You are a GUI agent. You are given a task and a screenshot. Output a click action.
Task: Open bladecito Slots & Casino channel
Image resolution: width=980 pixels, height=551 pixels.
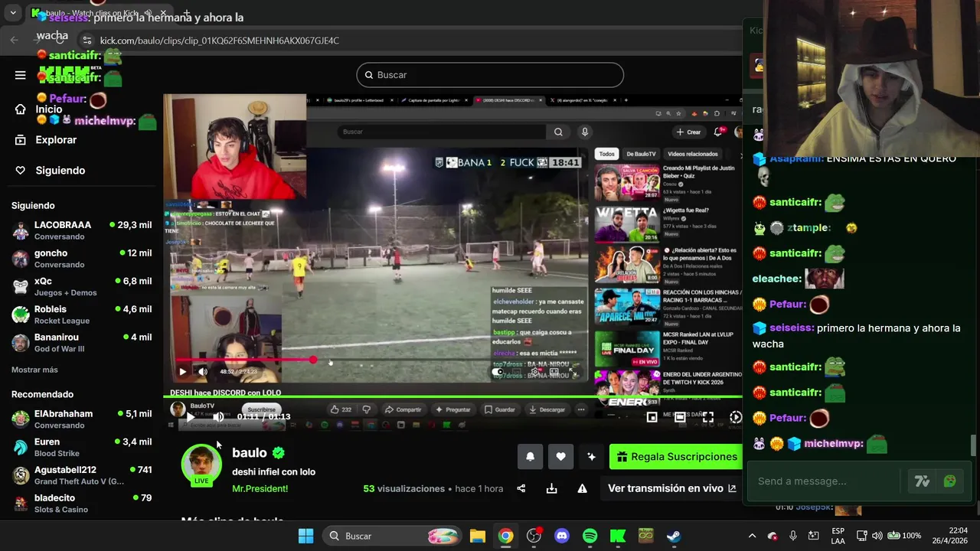tap(81, 503)
